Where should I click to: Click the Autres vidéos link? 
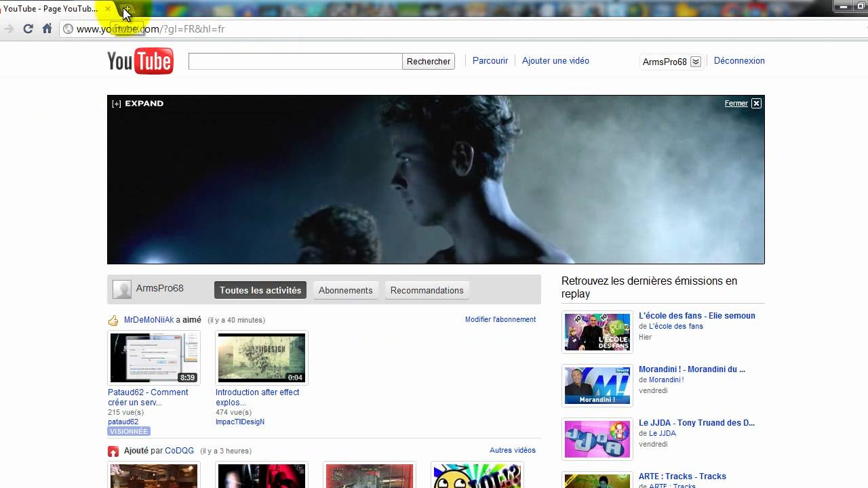click(x=513, y=450)
